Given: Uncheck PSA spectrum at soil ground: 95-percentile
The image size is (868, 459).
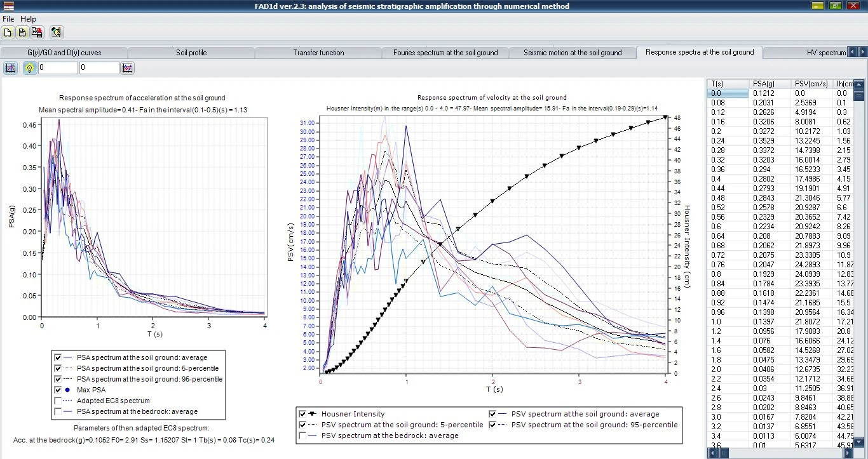Looking at the screenshot, I should [x=58, y=379].
